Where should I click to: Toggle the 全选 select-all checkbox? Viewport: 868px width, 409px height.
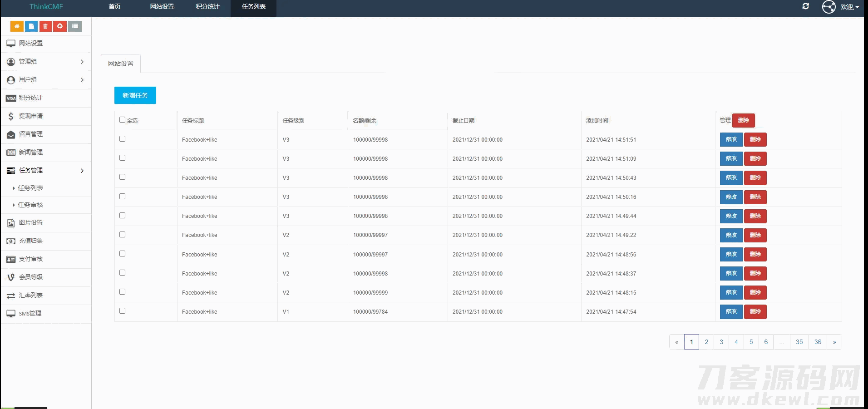(x=122, y=120)
